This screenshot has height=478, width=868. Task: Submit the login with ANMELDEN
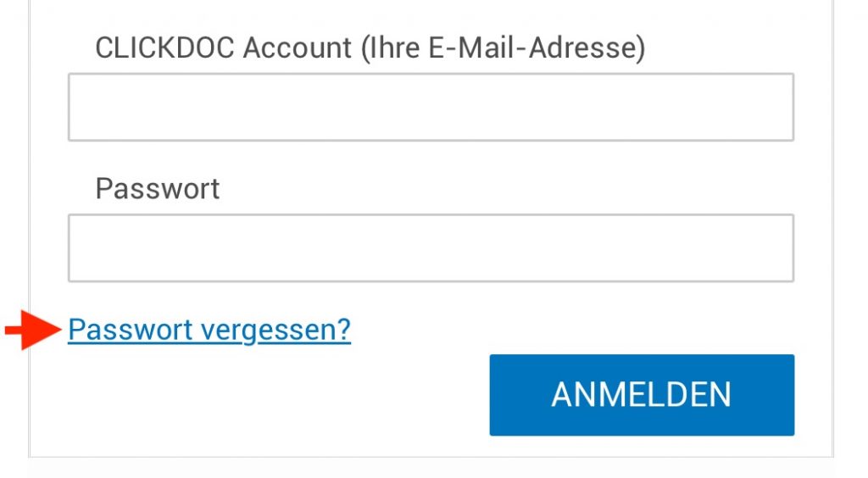[642, 395]
